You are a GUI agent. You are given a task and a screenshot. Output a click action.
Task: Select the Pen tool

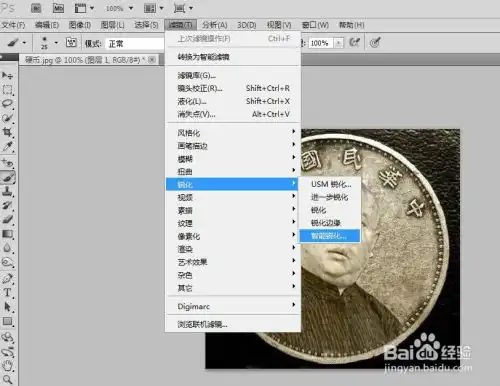(7, 278)
